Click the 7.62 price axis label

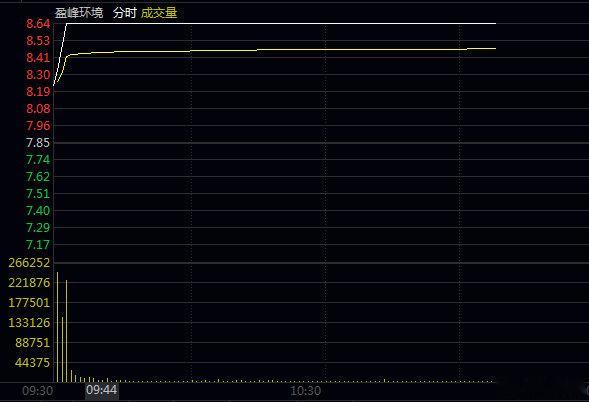click(38, 177)
